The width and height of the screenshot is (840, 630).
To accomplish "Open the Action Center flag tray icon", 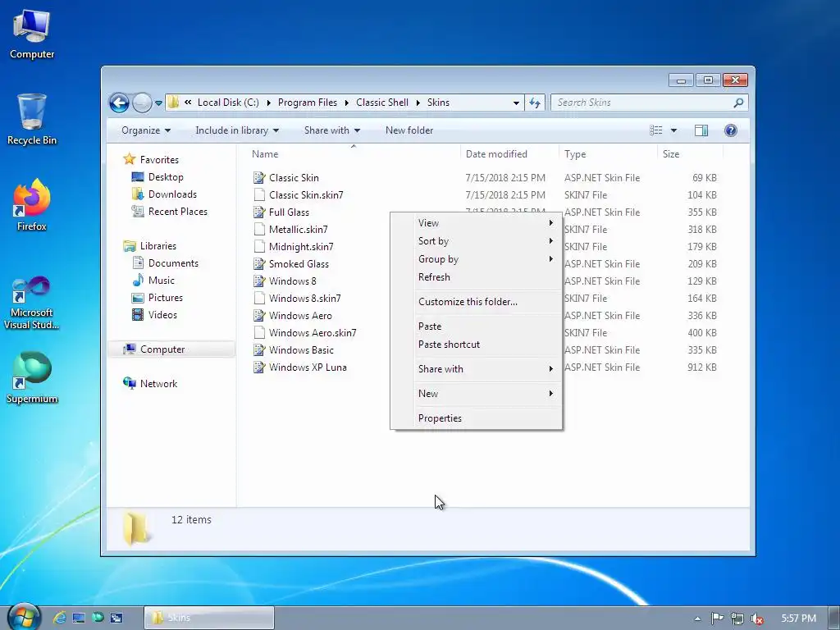I will [717, 619].
